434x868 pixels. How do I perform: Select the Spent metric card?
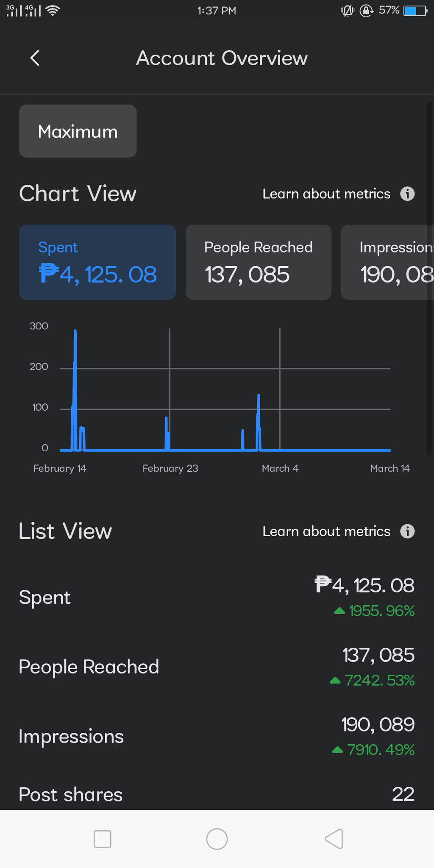tap(97, 262)
